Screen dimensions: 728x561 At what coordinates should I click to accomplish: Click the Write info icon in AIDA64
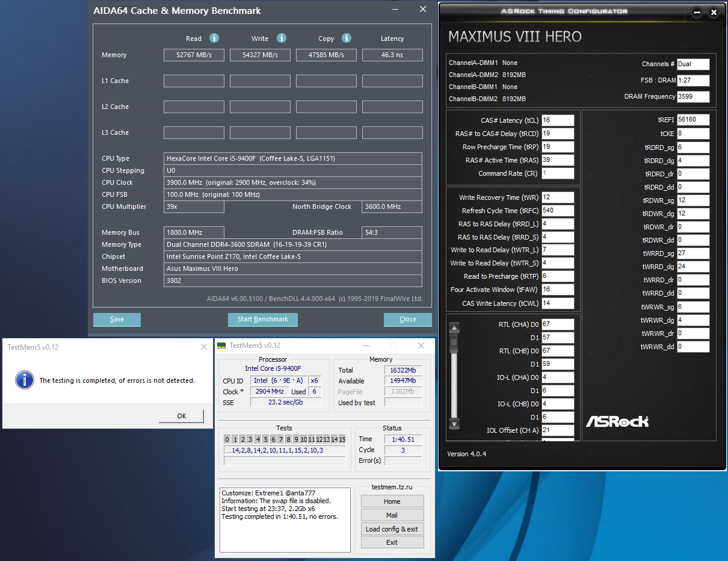[x=281, y=38]
